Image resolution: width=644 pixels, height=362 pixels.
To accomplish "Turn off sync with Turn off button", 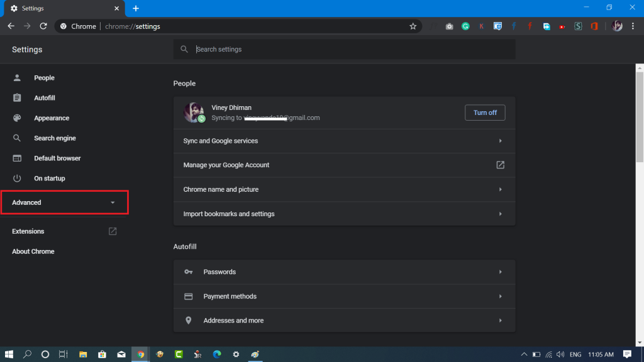I will coord(485,112).
